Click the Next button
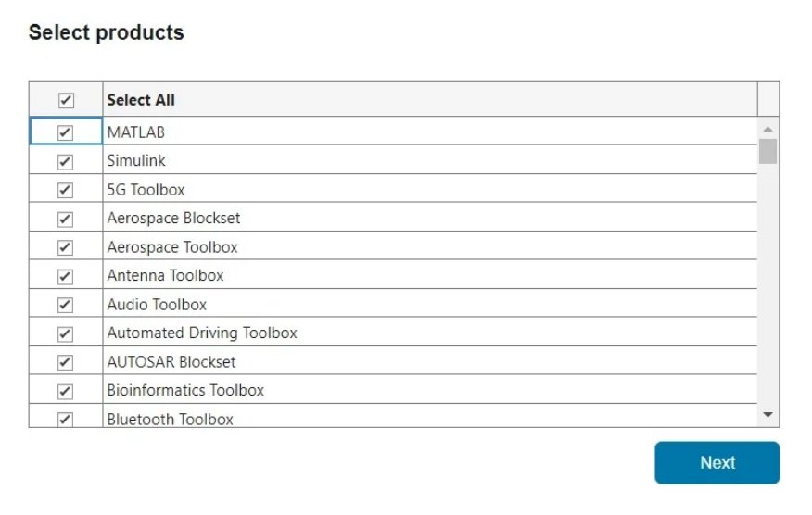Image resolution: width=812 pixels, height=515 pixels. (x=717, y=462)
